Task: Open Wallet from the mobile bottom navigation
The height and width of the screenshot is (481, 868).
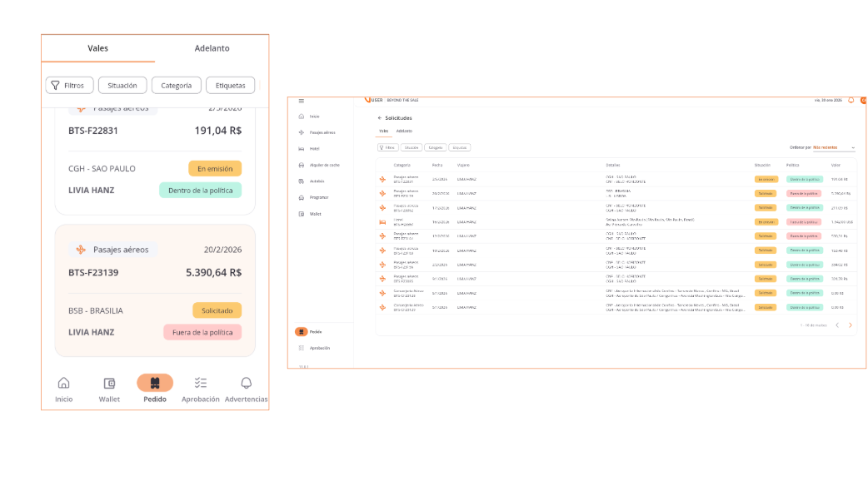Action: pos(109,384)
